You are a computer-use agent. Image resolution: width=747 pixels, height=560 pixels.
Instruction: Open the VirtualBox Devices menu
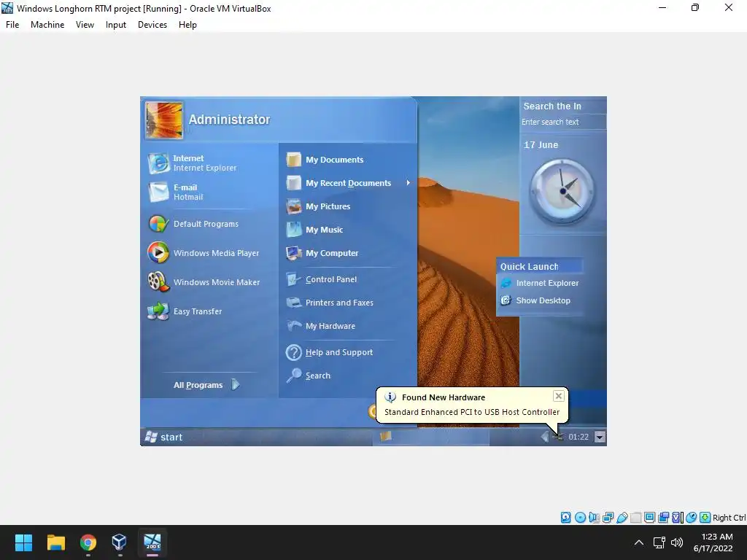tap(152, 25)
